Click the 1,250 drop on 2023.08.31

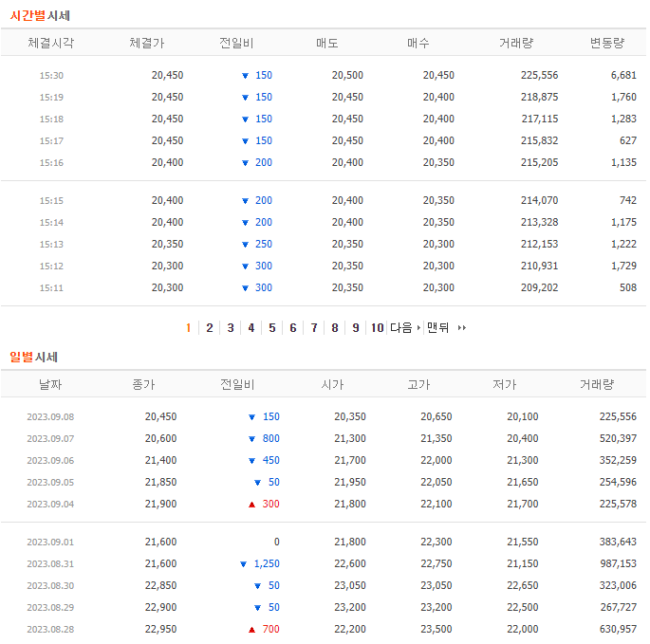267,563
